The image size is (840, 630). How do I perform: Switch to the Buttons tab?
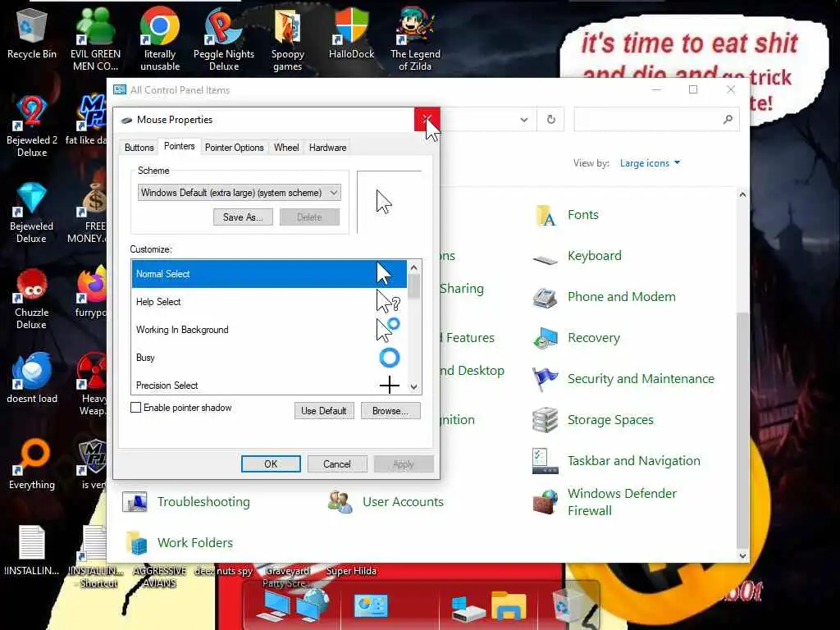click(x=139, y=148)
